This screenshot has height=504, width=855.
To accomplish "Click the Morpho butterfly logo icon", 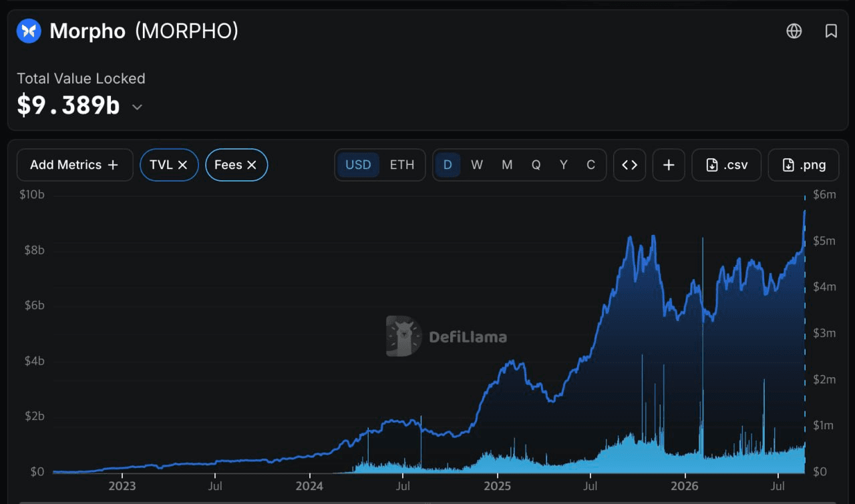I will pos(29,31).
